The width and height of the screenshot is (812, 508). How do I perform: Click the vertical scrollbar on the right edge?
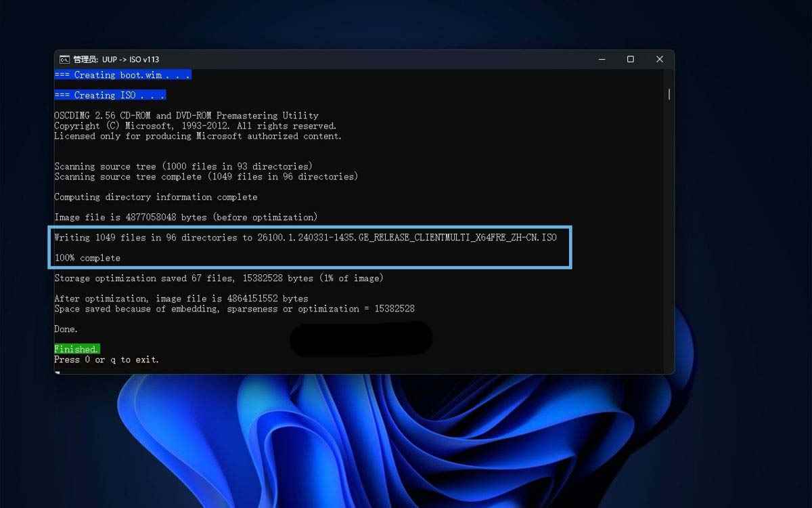coord(669,96)
